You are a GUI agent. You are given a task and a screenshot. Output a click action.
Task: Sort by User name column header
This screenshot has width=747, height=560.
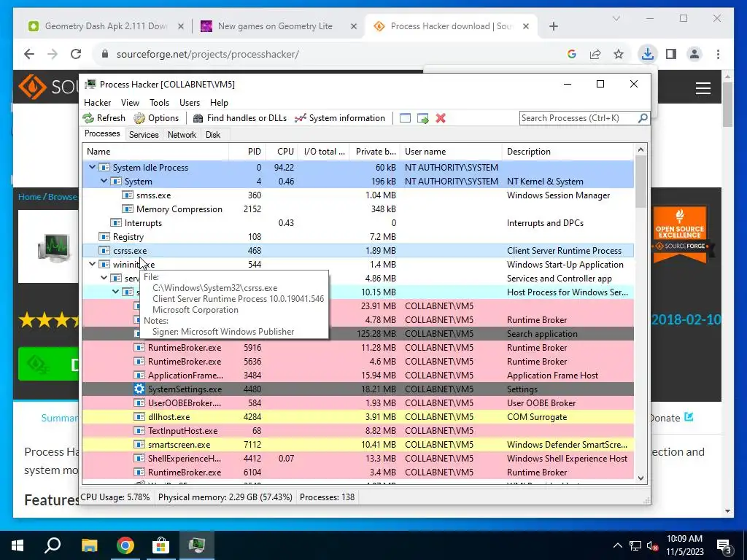click(451, 152)
